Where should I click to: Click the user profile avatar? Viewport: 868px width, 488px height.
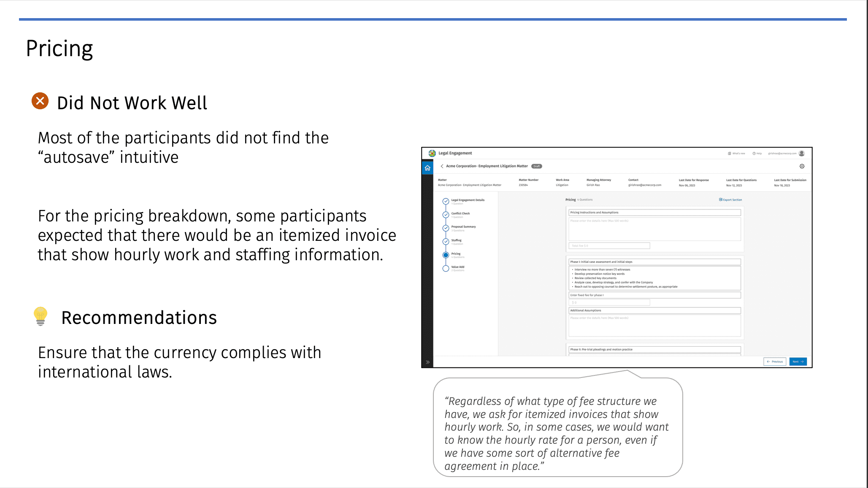802,153
